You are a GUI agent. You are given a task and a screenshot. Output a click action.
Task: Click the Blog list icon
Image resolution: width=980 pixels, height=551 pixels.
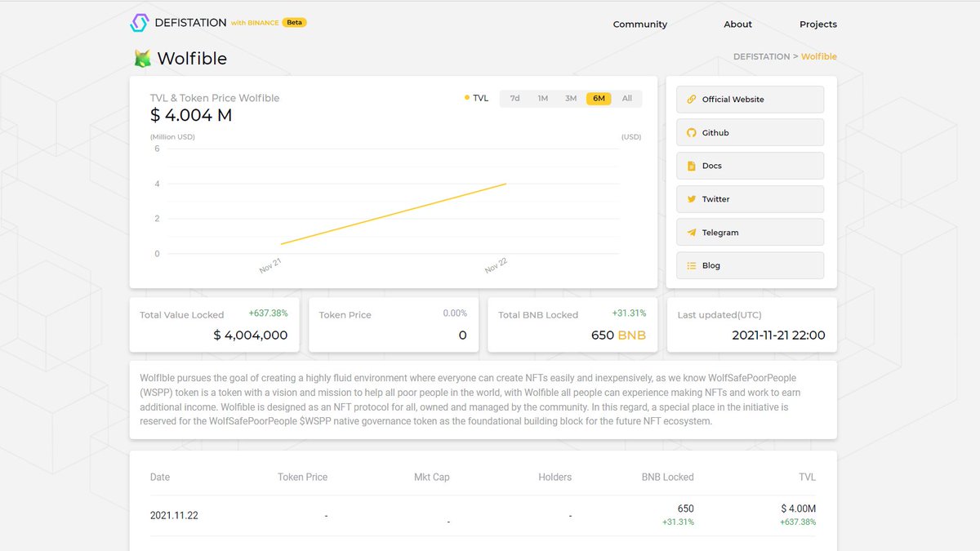point(691,265)
